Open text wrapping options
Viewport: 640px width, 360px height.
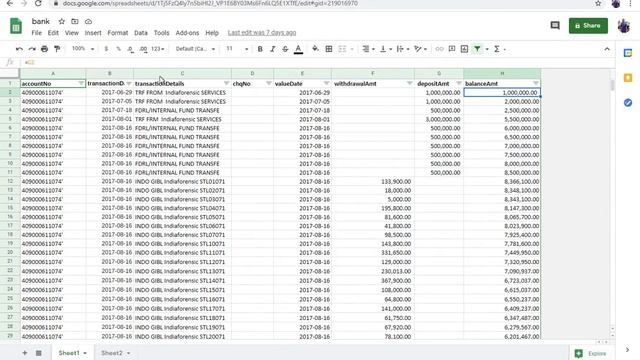pyautogui.click(x=402, y=49)
